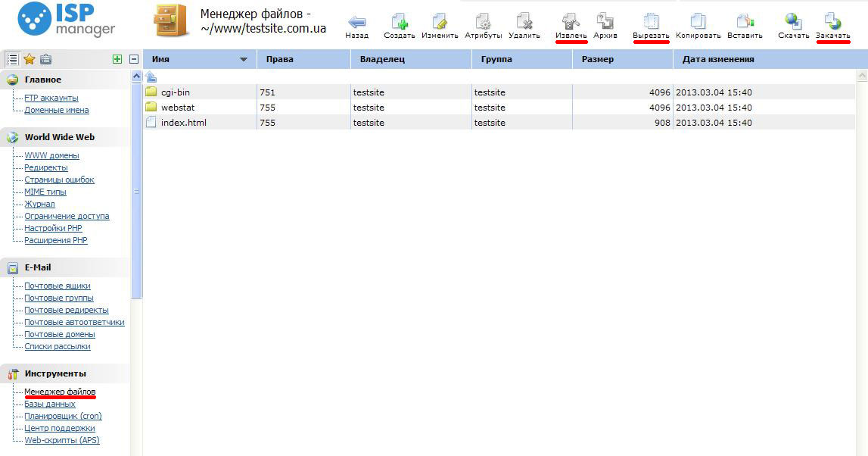Click the Изменить (edit) toolbar icon
The height and width of the screenshot is (456, 868).
439,21
